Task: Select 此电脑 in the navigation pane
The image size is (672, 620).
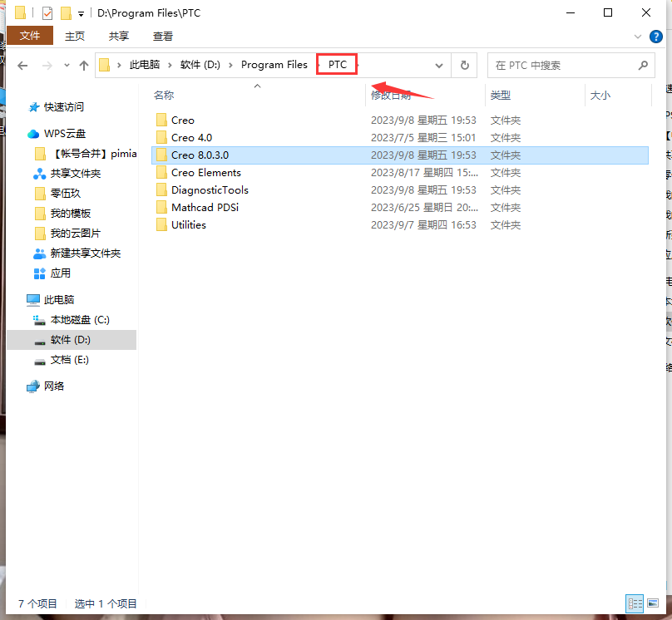Action: [x=59, y=300]
